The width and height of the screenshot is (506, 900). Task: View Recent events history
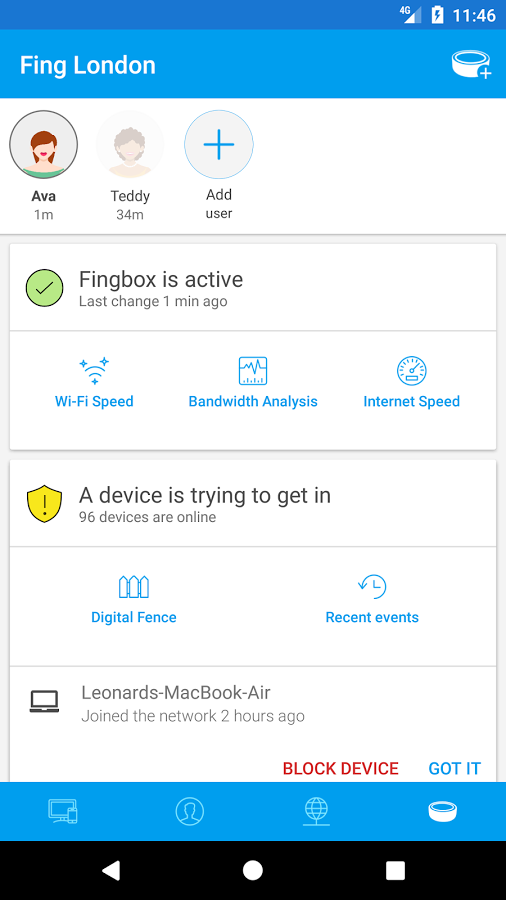[x=372, y=600]
